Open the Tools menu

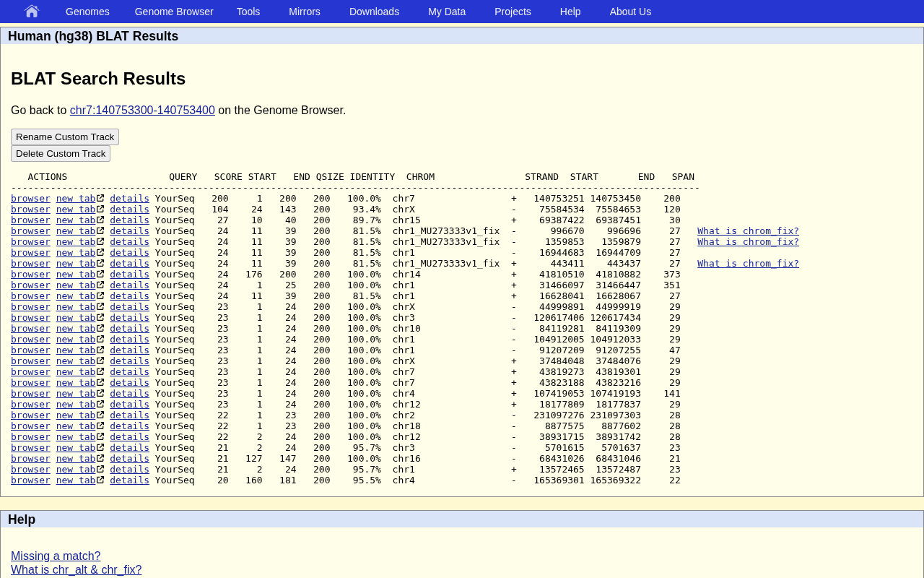tap(248, 12)
